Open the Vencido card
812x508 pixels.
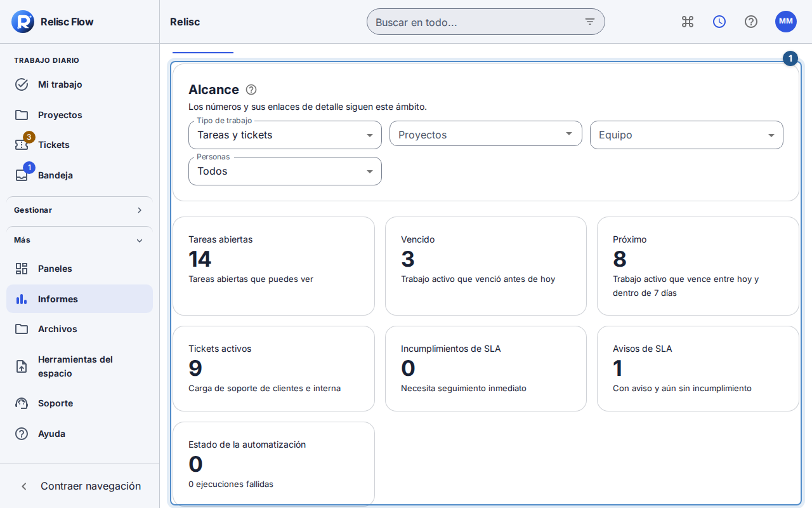486,266
